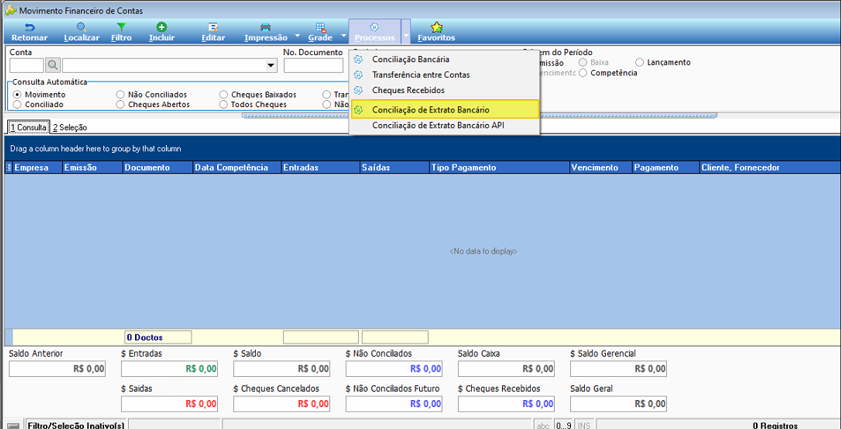Expand the Conta combo box dropdown
Image resolution: width=841 pixels, height=429 pixels.
pyautogui.click(x=270, y=66)
